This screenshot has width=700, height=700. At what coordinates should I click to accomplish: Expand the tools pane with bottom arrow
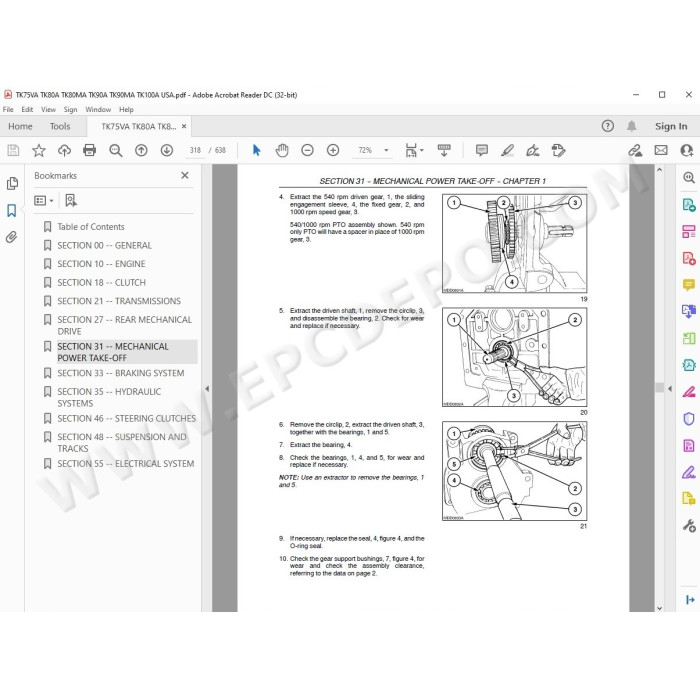[x=690, y=600]
